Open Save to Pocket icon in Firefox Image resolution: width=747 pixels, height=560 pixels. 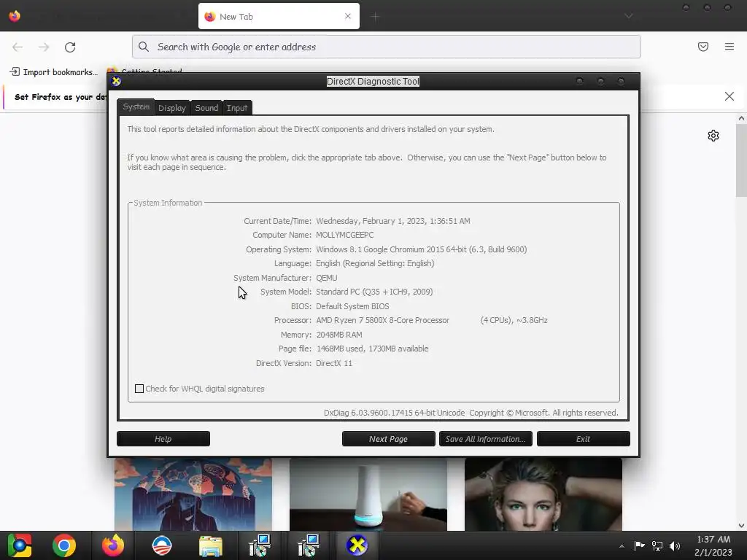[x=703, y=47]
